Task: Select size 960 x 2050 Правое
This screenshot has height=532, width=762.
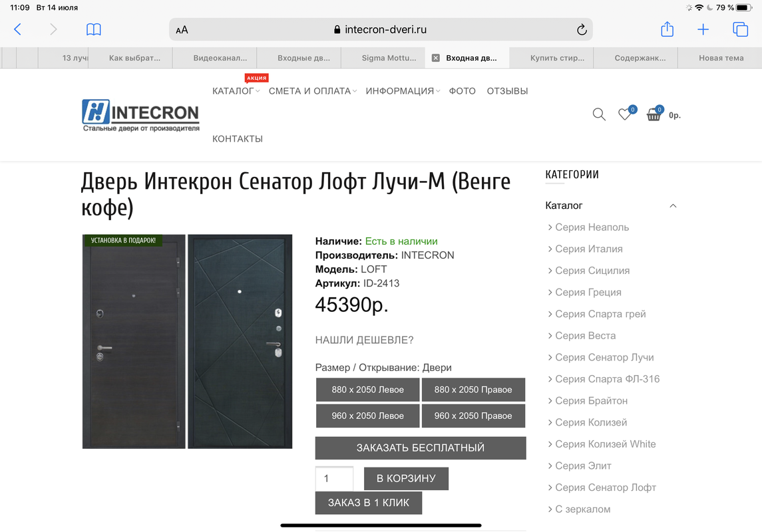Action: pyautogui.click(x=473, y=416)
